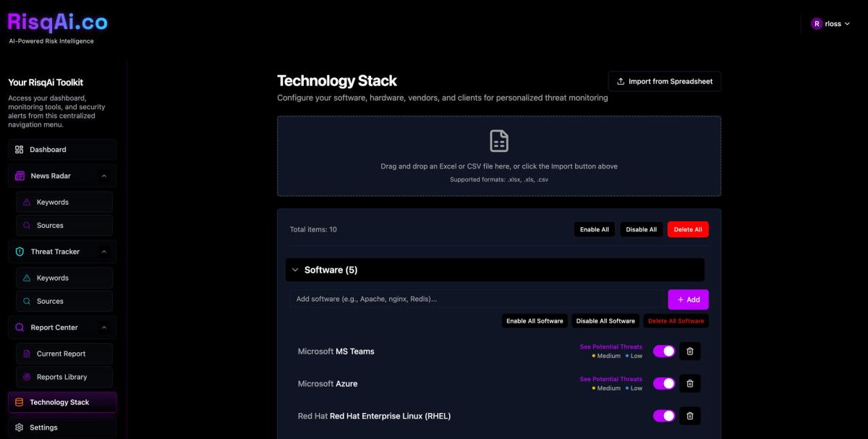The image size is (868, 439).
Task: Delete the Microsoft Azure entry
Action: [690, 383]
